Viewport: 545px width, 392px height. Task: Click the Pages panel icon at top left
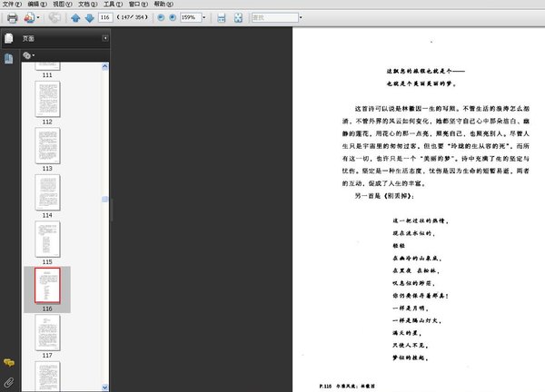[9, 38]
